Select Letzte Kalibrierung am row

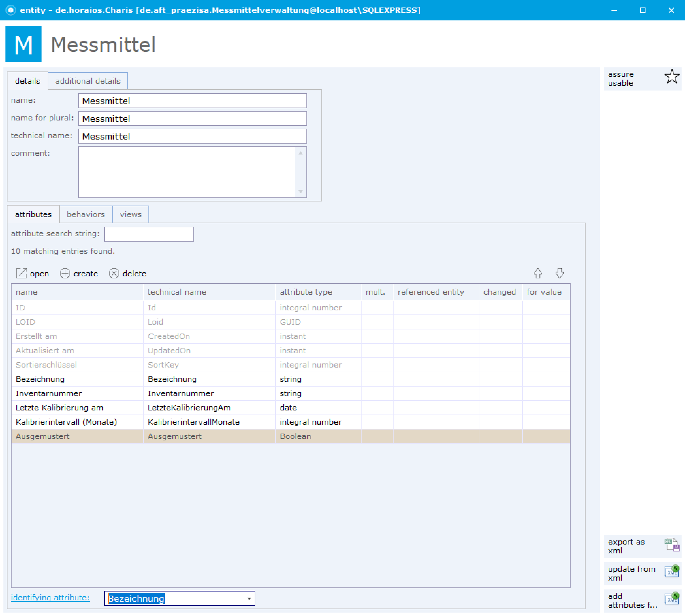291,408
